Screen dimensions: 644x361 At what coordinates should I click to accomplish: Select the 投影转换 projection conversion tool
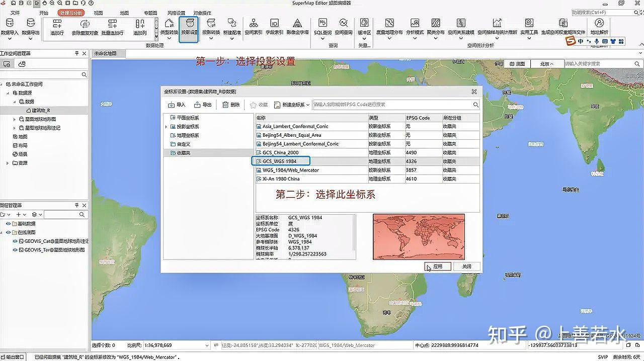pos(211,29)
